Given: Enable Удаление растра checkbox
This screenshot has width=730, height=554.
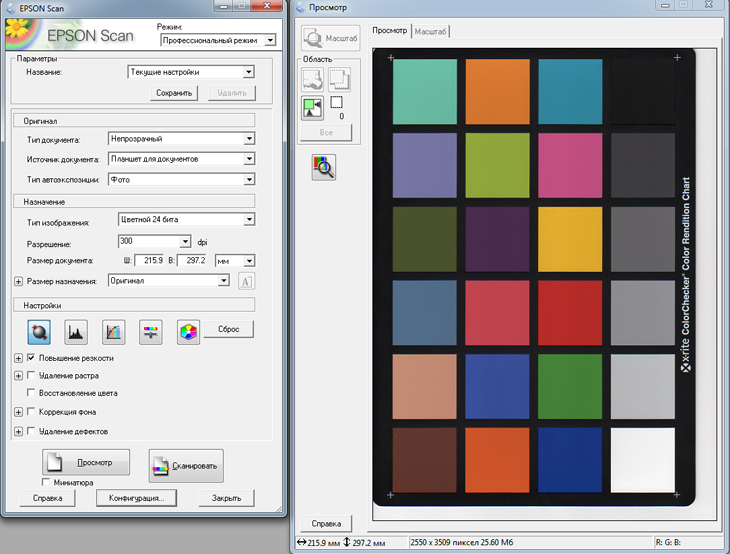Looking at the screenshot, I should point(31,375).
